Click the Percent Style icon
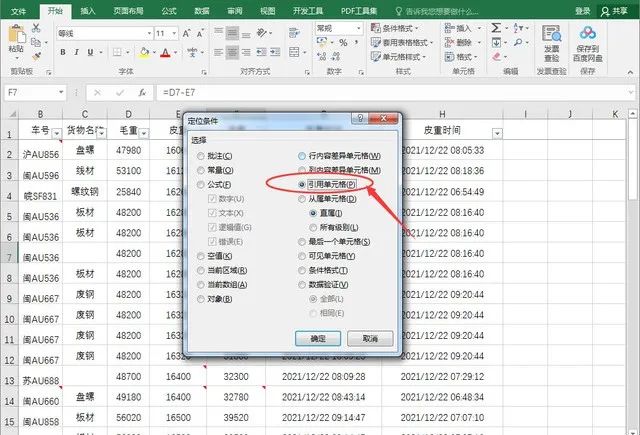640x435 pixels. click(343, 42)
